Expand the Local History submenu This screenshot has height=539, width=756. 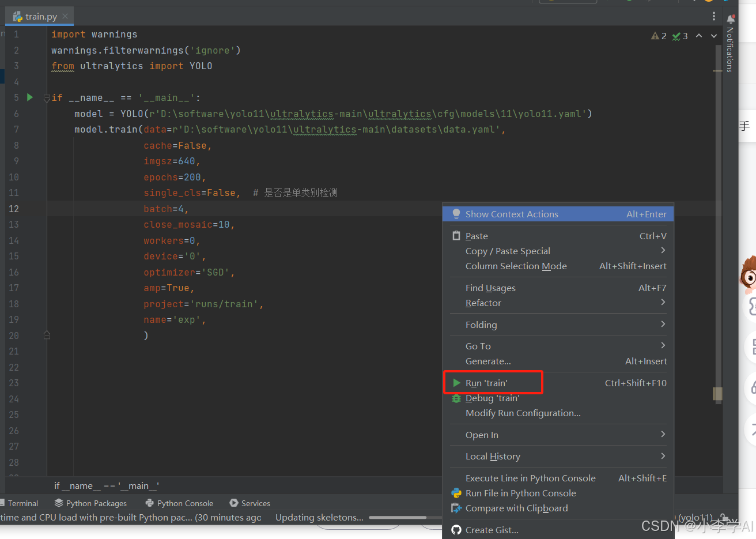(x=558, y=456)
